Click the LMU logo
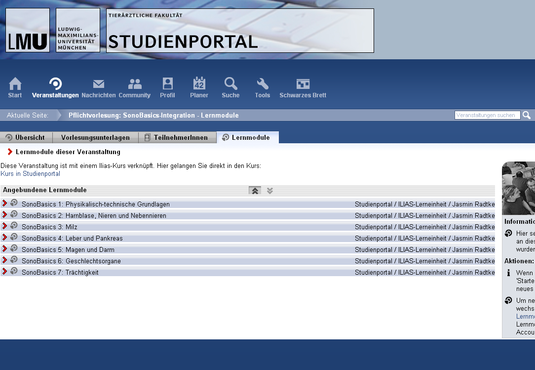The width and height of the screenshot is (535, 370). tap(28, 30)
